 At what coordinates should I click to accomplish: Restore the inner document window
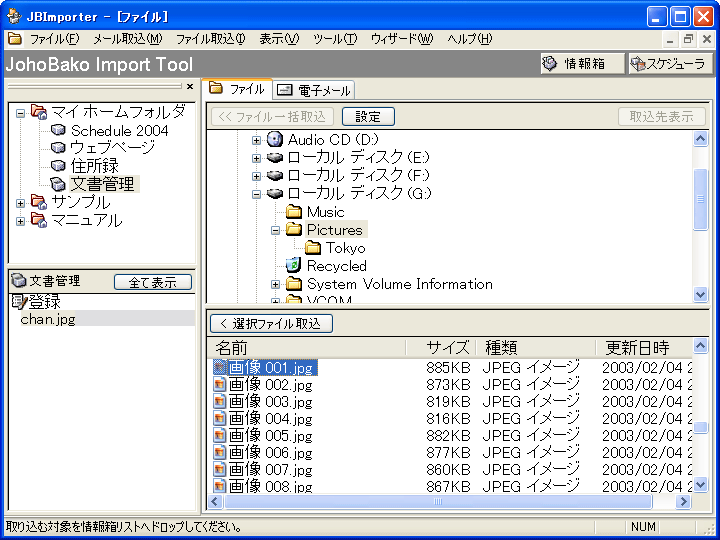click(x=688, y=39)
